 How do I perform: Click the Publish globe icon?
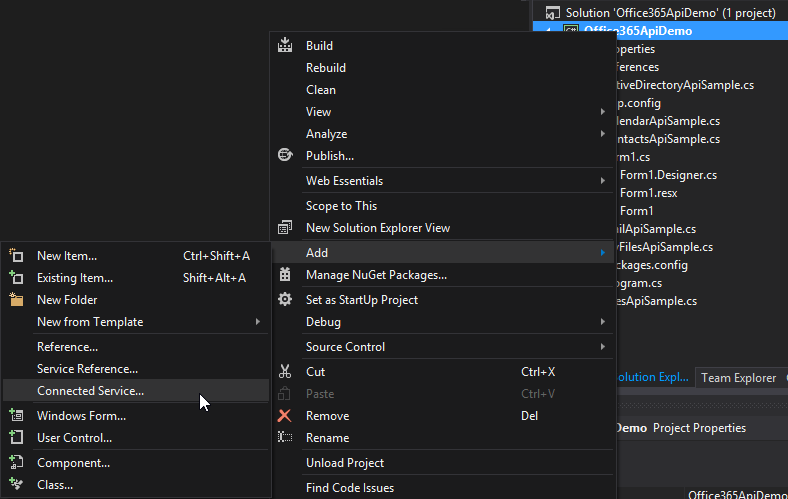click(x=285, y=156)
